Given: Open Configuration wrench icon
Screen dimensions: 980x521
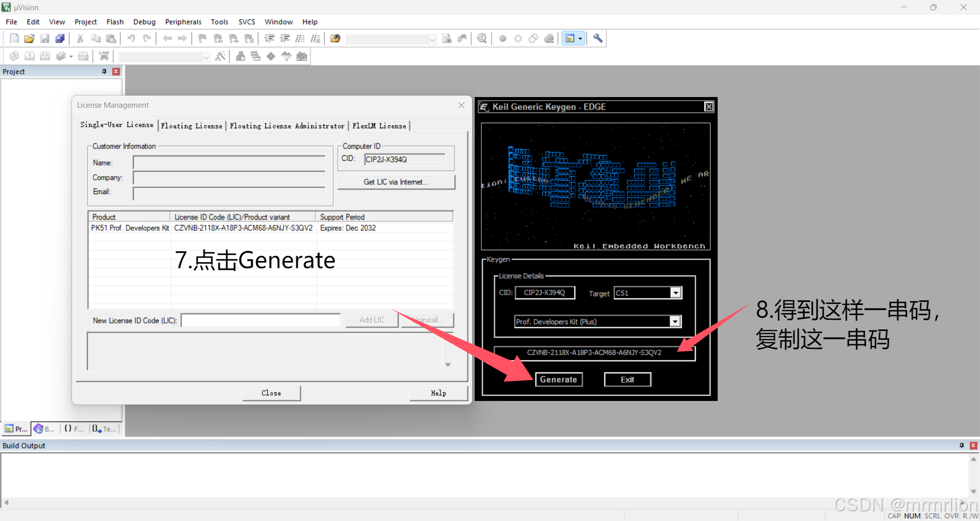Looking at the screenshot, I should (x=598, y=38).
